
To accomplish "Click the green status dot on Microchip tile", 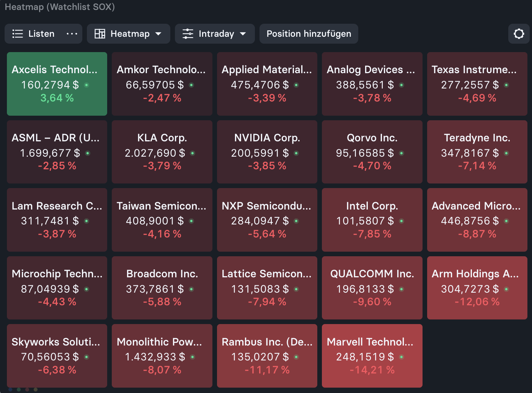I will click(x=86, y=289).
